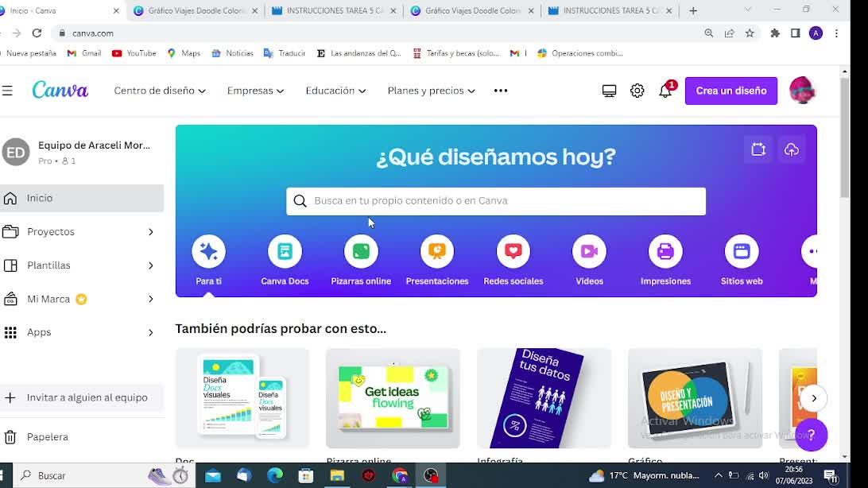The height and width of the screenshot is (488, 868).
Task: Select the Para ti category icon
Action: (x=209, y=251)
